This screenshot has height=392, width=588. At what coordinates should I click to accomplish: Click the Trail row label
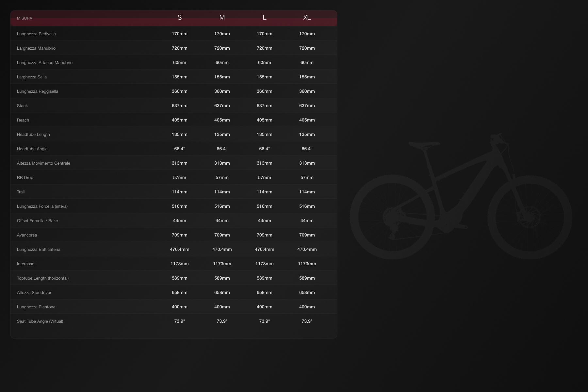pyautogui.click(x=21, y=192)
